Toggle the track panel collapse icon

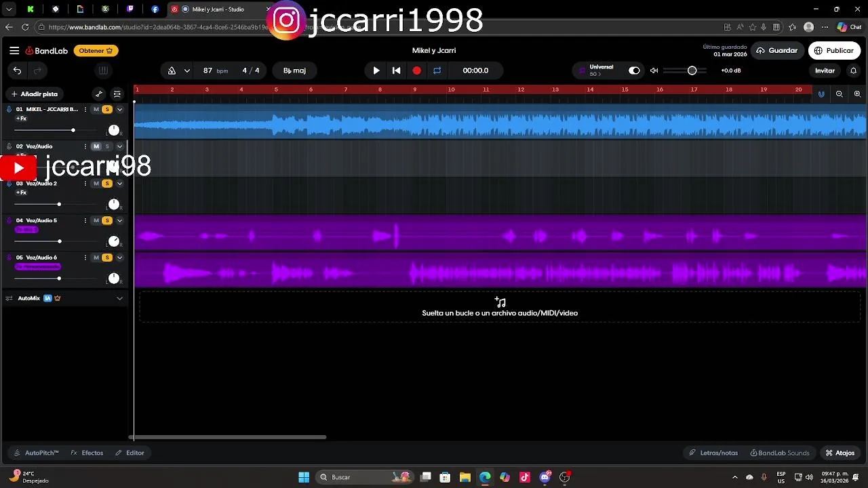point(117,94)
